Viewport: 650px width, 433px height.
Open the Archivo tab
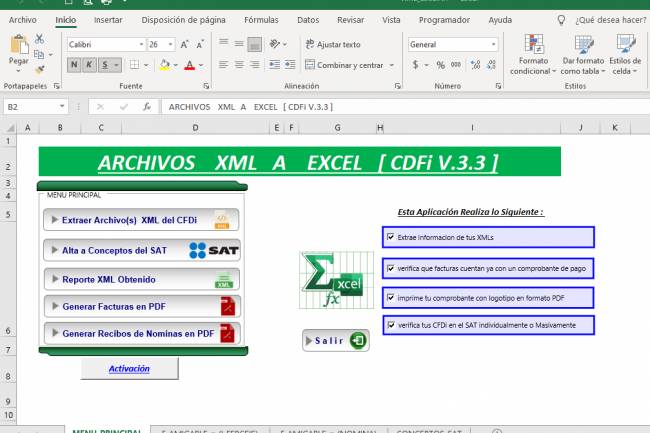click(22, 20)
